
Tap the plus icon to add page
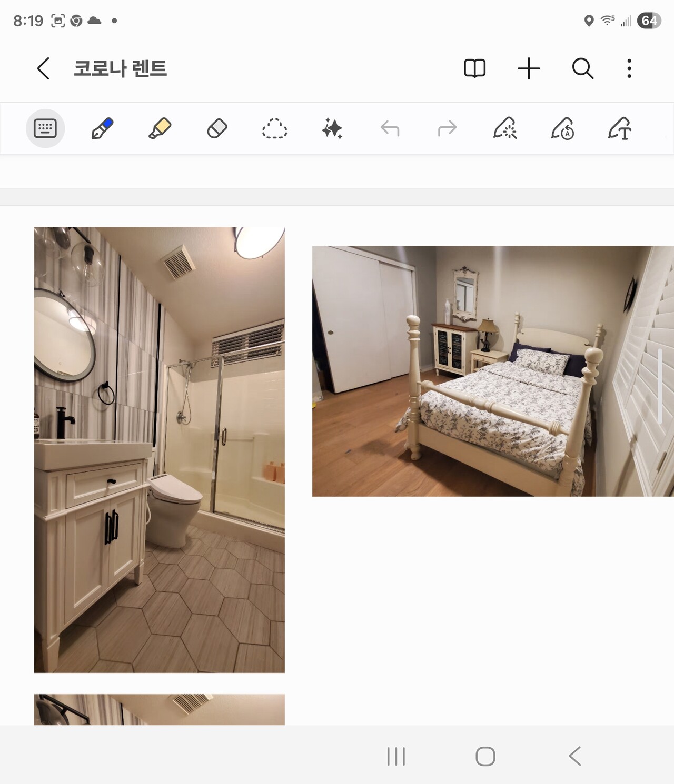(x=529, y=68)
